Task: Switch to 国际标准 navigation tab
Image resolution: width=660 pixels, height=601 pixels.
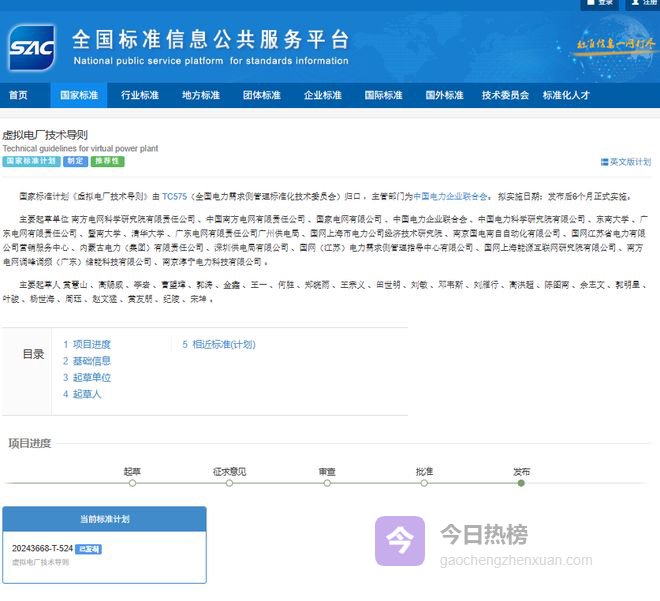Action: click(x=383, y=95)
